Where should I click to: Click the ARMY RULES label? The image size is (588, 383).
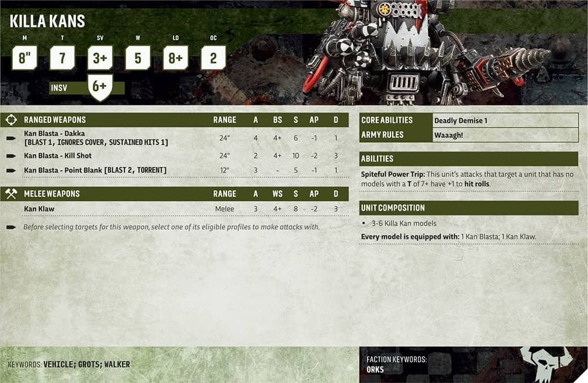tap(382, 135)
